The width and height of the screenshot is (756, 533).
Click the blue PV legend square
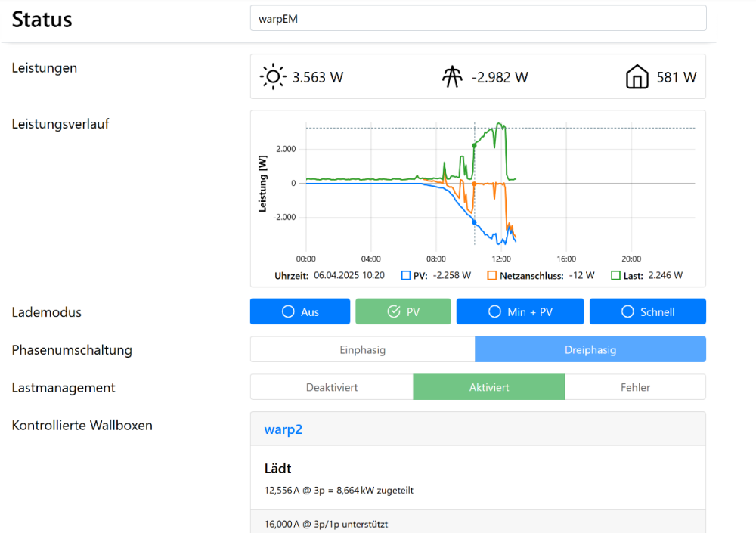[x=405, y=276]
